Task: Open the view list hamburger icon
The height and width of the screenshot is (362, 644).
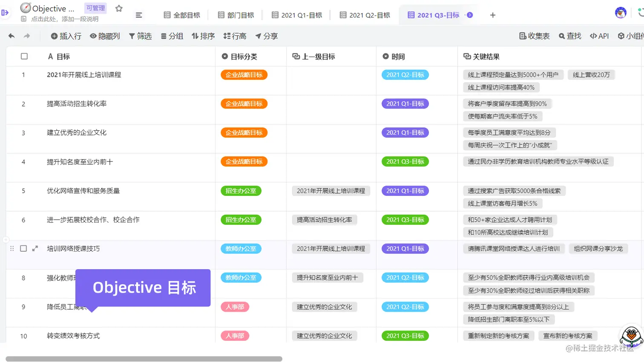Action: (139, 15)
